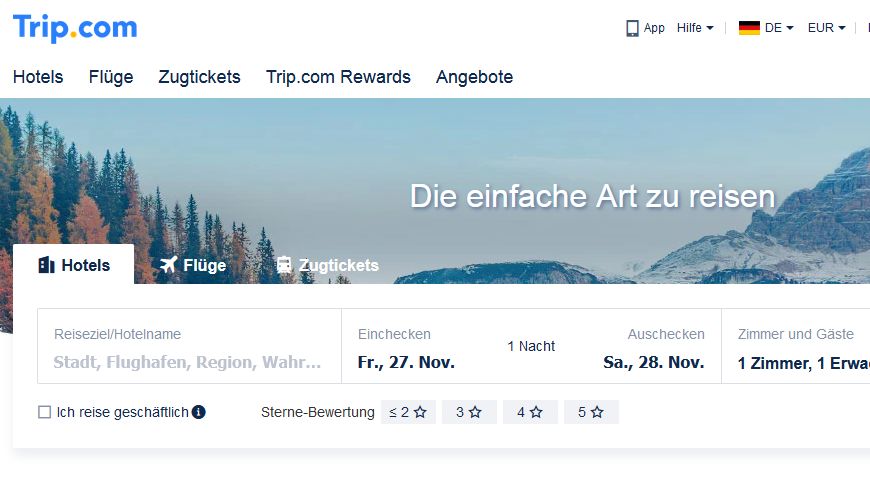Click the train icon on Zugtickets tab
This screenshot has width=870, height=500.
tap(284, 265)
